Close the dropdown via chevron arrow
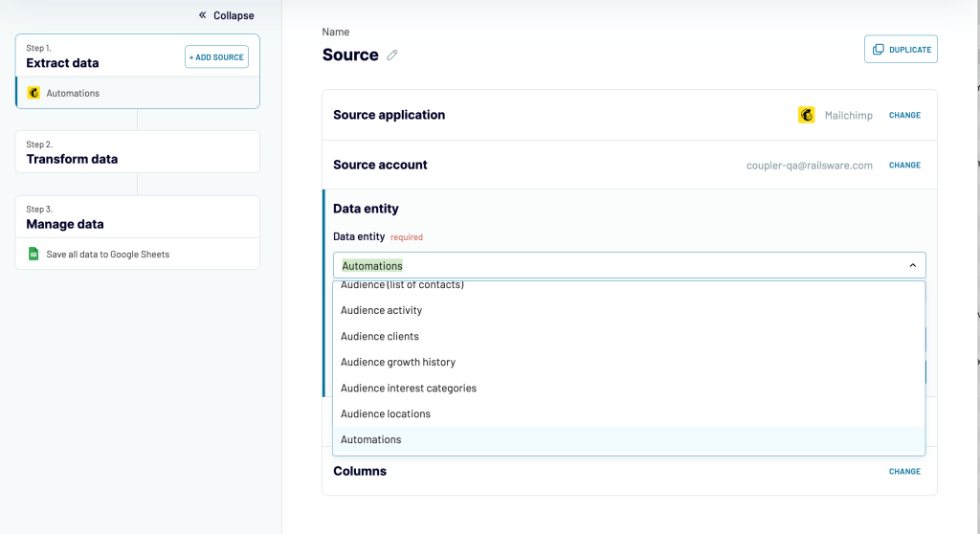980x534 pixels. tap(912, 266)
